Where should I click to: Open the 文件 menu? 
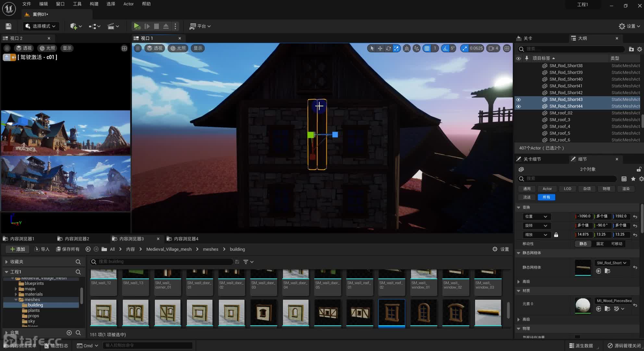click(x=27, y=4)
